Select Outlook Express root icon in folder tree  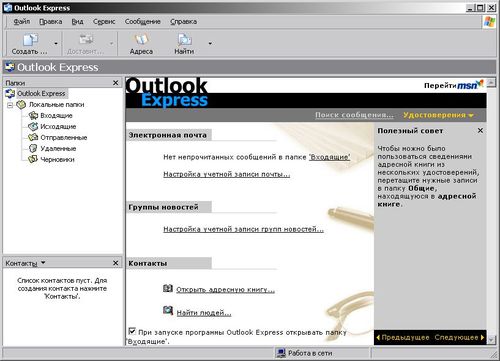coord(10,94)
